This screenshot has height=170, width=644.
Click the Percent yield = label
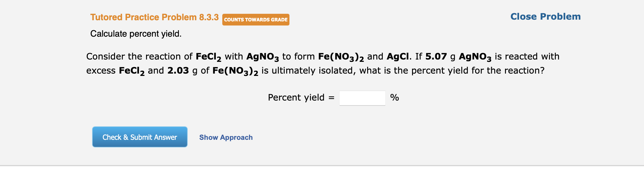[300, 97]
